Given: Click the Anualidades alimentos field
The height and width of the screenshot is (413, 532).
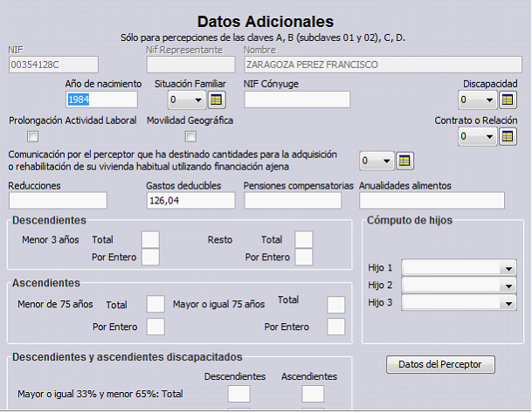Looking at the screenshot, I should pos(432,201).
